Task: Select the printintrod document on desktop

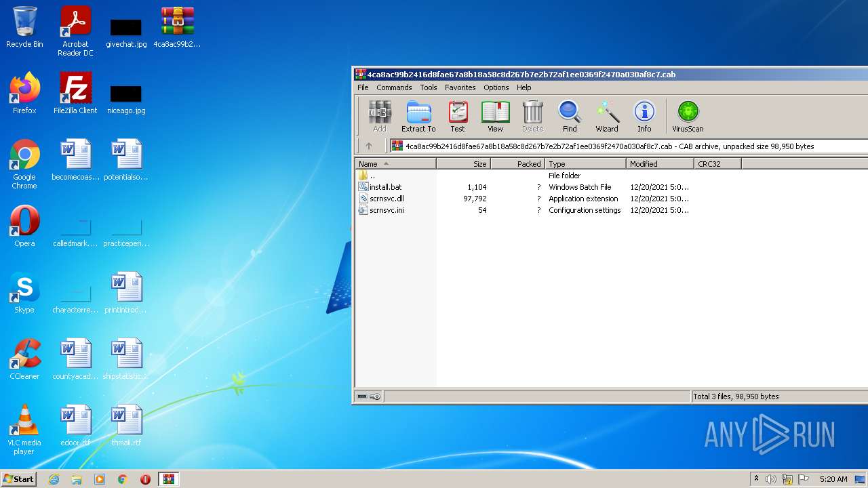Action: [x=126, y=293]
